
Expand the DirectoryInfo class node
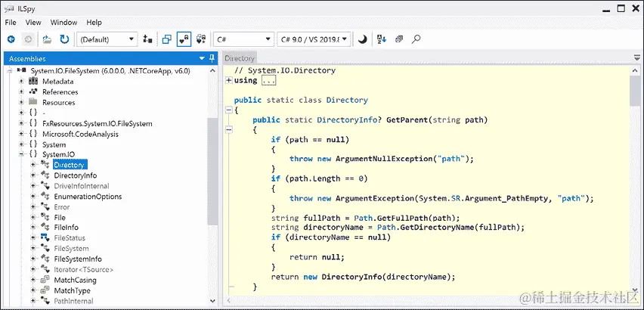point(33,175)
